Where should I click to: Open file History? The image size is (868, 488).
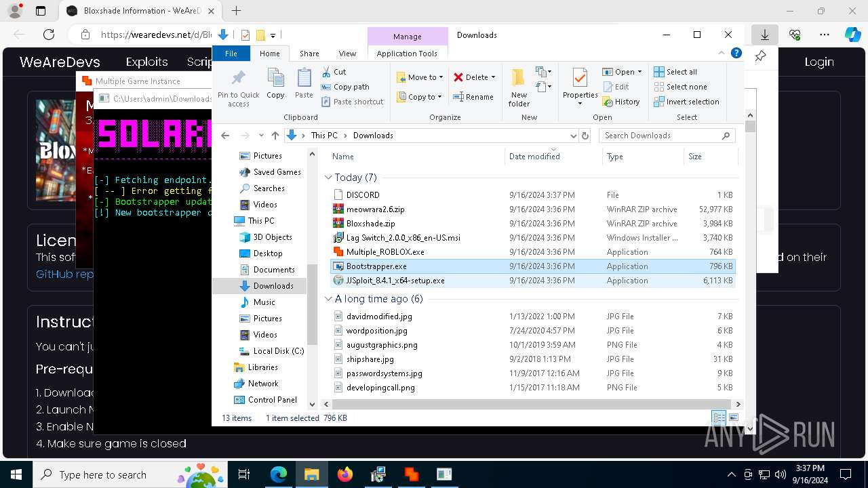(620, 102)
